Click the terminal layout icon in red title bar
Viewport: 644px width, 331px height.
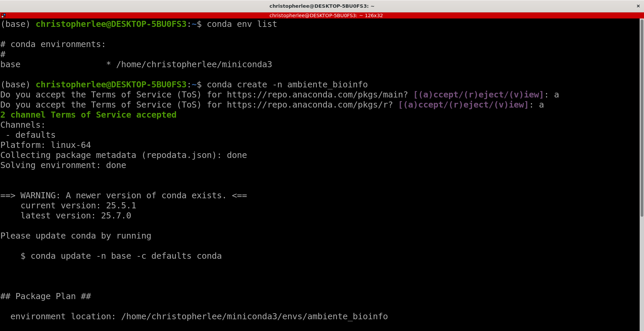3,15
